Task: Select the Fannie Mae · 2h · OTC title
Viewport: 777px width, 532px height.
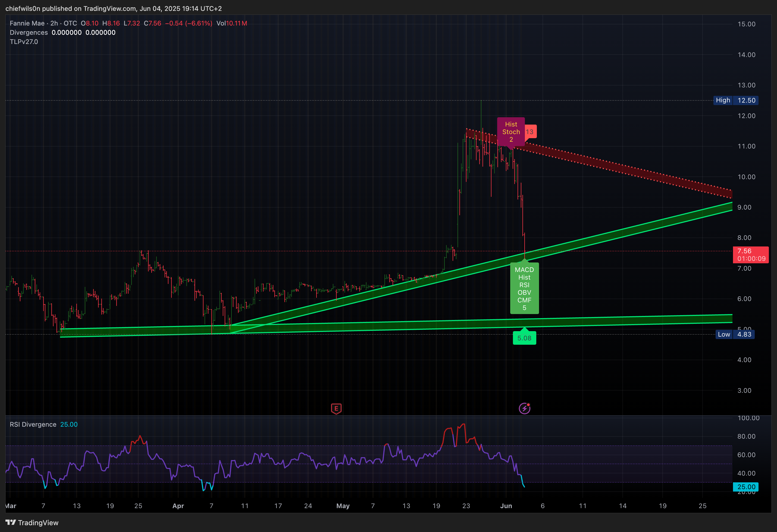Action: (x=43, y=23)
